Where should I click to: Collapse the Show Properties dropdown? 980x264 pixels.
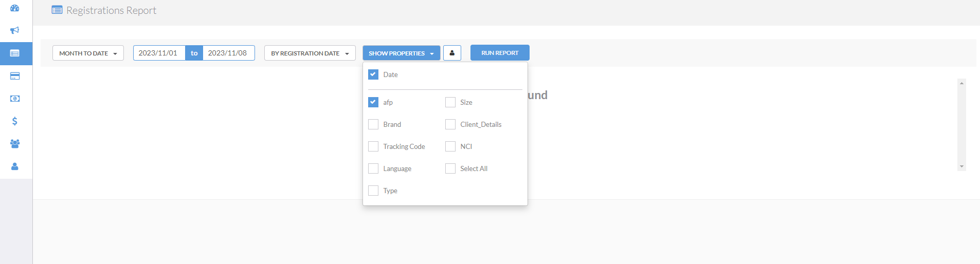coord(401,53)
